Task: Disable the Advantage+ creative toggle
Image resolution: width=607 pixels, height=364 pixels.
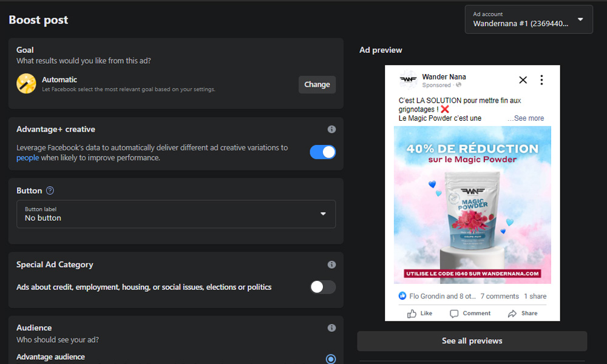Action: pyautogui.click(x=322, y=152)
